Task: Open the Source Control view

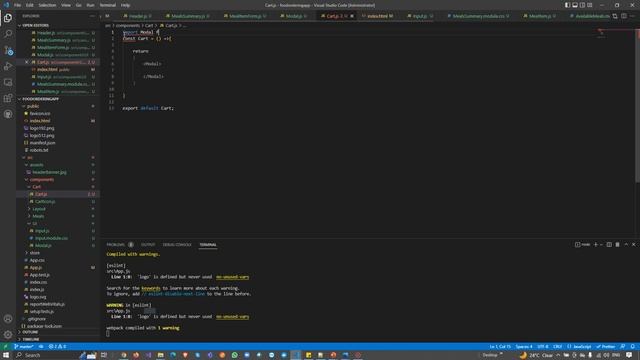Action: (x=8, y=50)
